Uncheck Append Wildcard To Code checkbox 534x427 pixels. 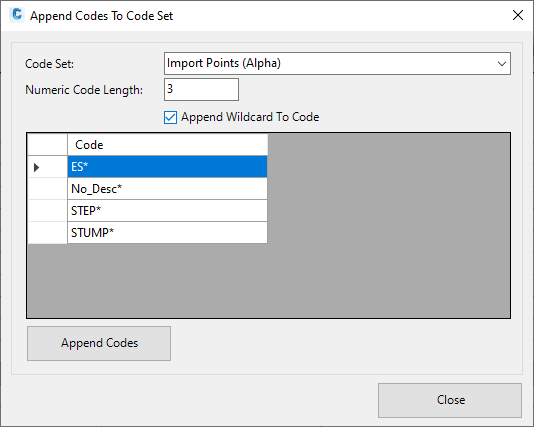(170, 117)
